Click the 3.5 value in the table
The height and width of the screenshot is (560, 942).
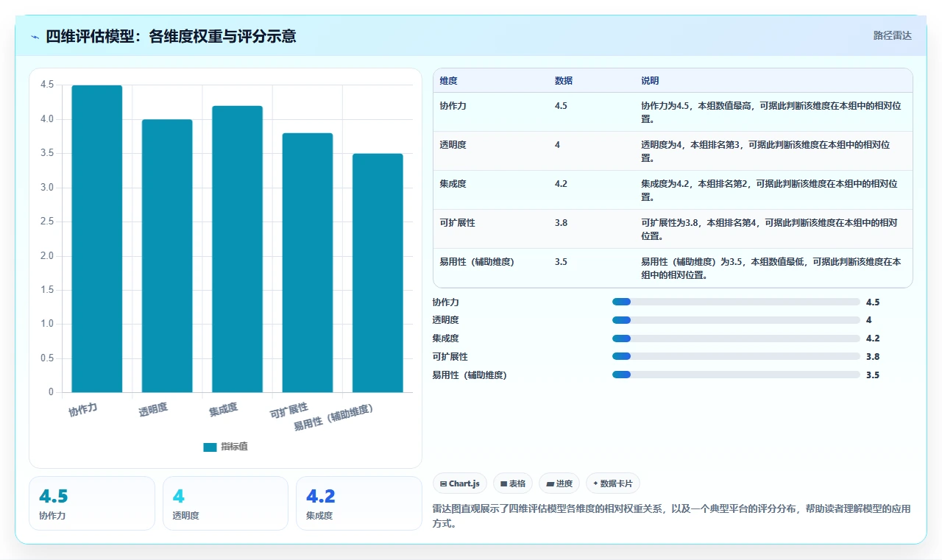pos(561,262)
